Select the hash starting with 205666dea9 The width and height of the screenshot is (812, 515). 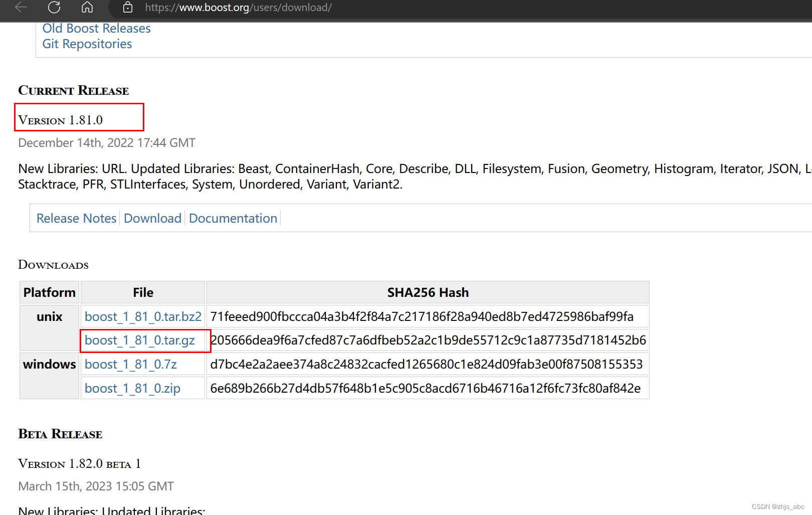[429, 340]
